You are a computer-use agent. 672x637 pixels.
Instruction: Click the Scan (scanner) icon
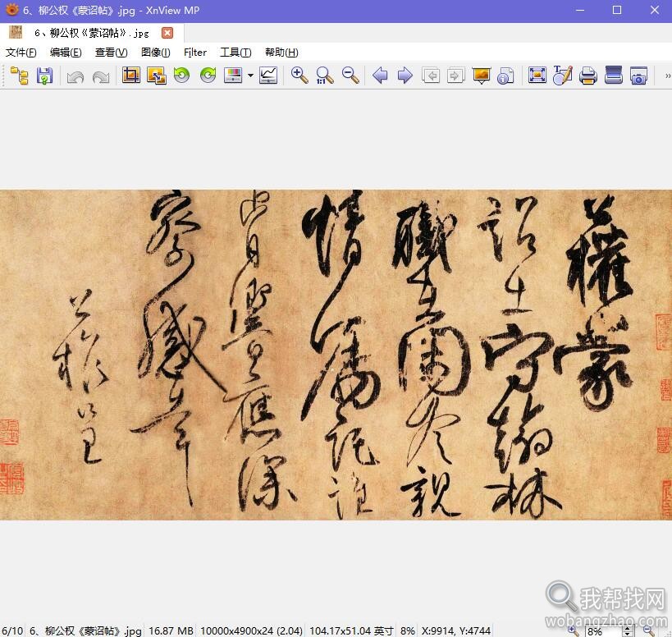[x=613, y=75]
